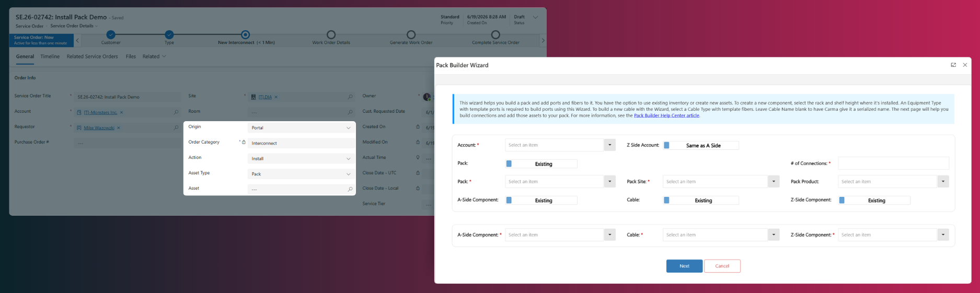Click the Next button in the wizard
Viewport: 980px width, 293px height.
(x=684, y=266)
